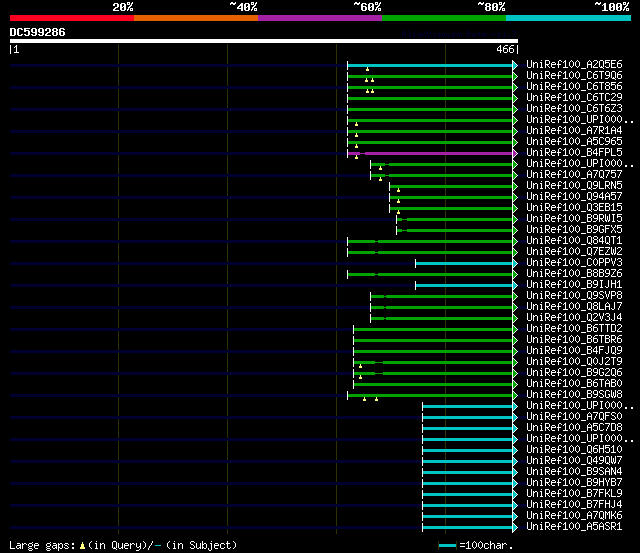Open hit UniRef100_C6T9Q6
The image size is (640, 553).
pyautogui.click(x=574, y=76)
